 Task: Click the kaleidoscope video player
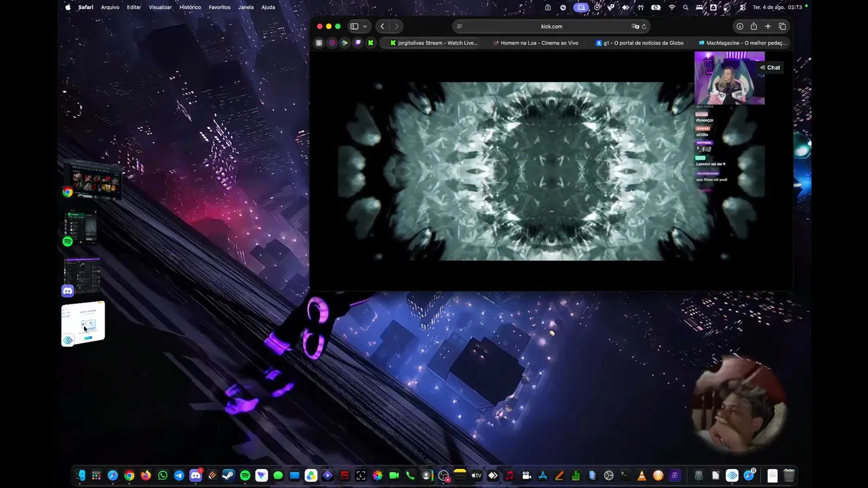(x=551, y=171)
